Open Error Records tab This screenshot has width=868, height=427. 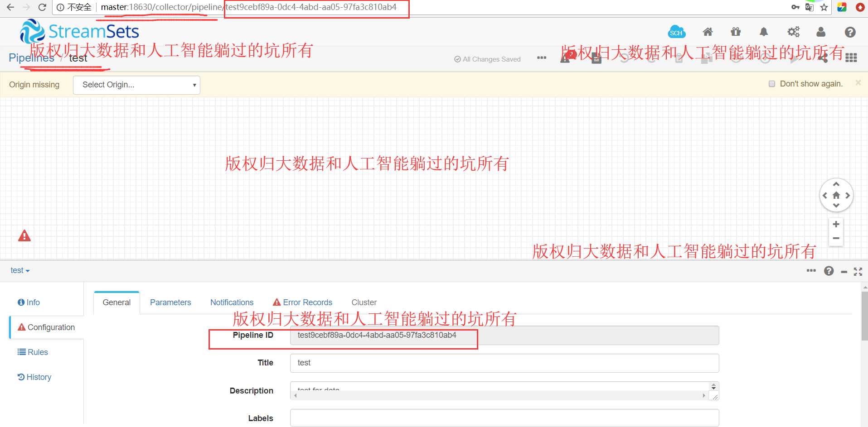[x=302, y=302]
